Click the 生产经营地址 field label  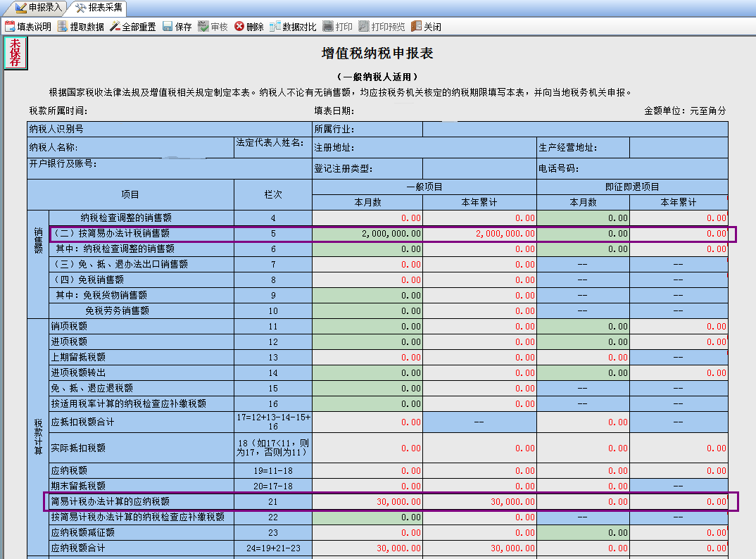click(568, 148)
